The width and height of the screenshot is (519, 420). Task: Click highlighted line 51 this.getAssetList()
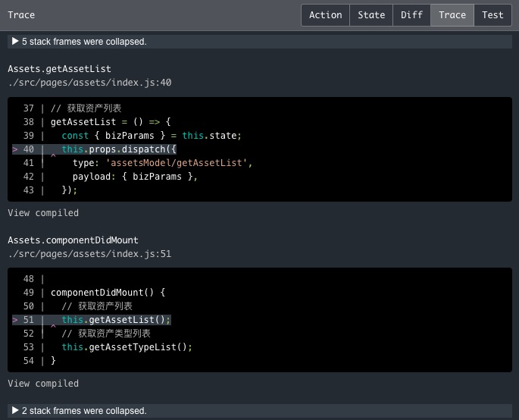[116, 320]
